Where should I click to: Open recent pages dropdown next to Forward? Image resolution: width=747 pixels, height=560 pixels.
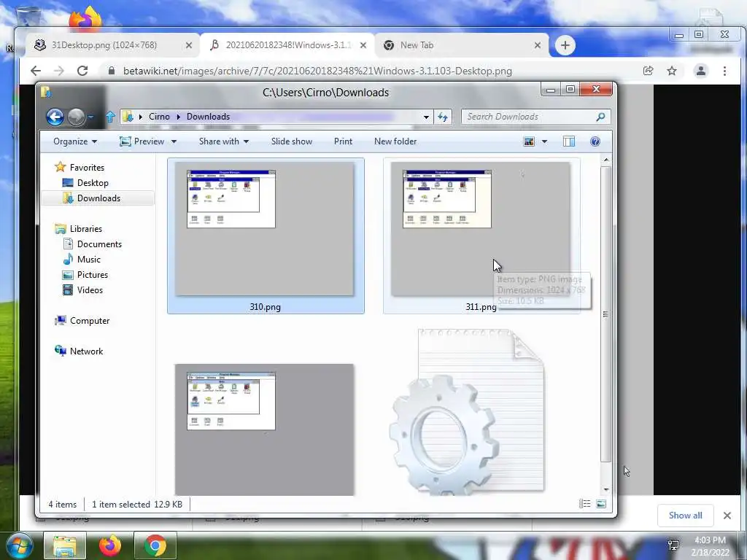coord(90,117)
